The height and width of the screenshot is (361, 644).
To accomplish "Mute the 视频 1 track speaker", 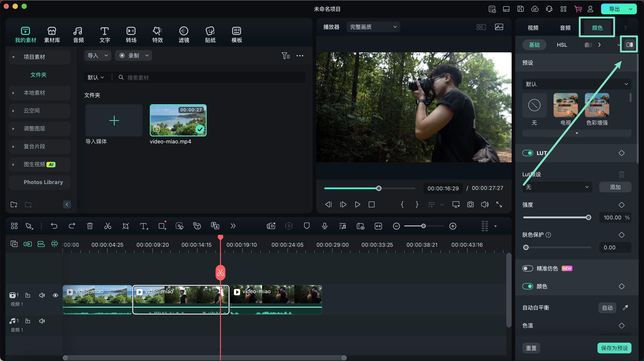I will [42, 295].
